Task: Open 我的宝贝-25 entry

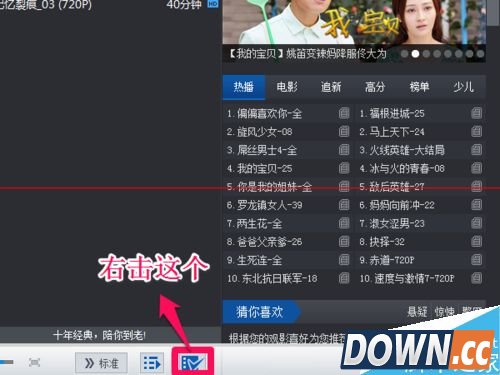Action: [259, 169]
